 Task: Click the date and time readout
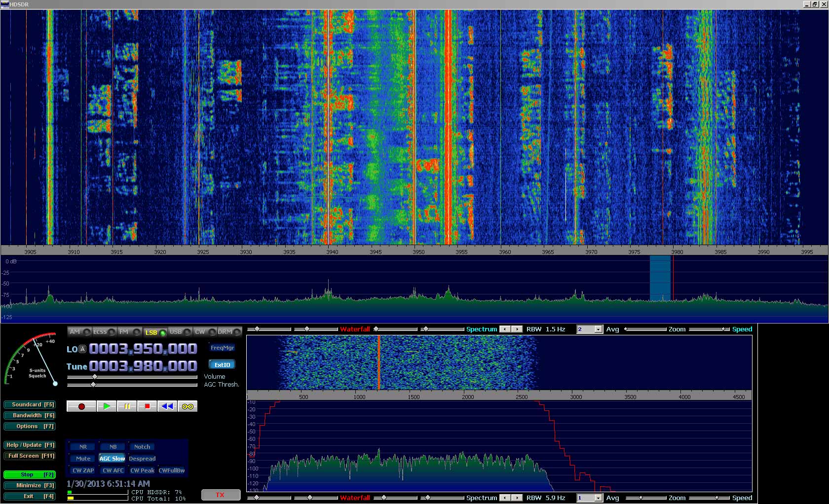tap(108, 484)
